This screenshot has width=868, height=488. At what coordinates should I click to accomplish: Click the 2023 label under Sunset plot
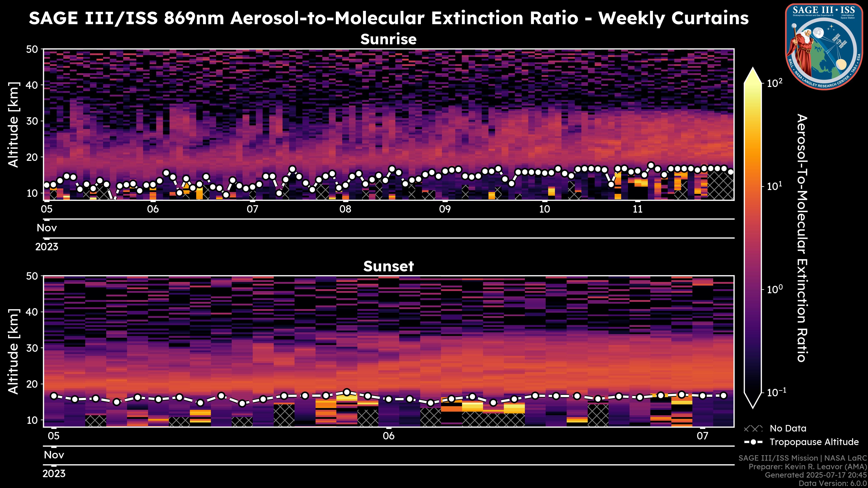tap(54, 474)
